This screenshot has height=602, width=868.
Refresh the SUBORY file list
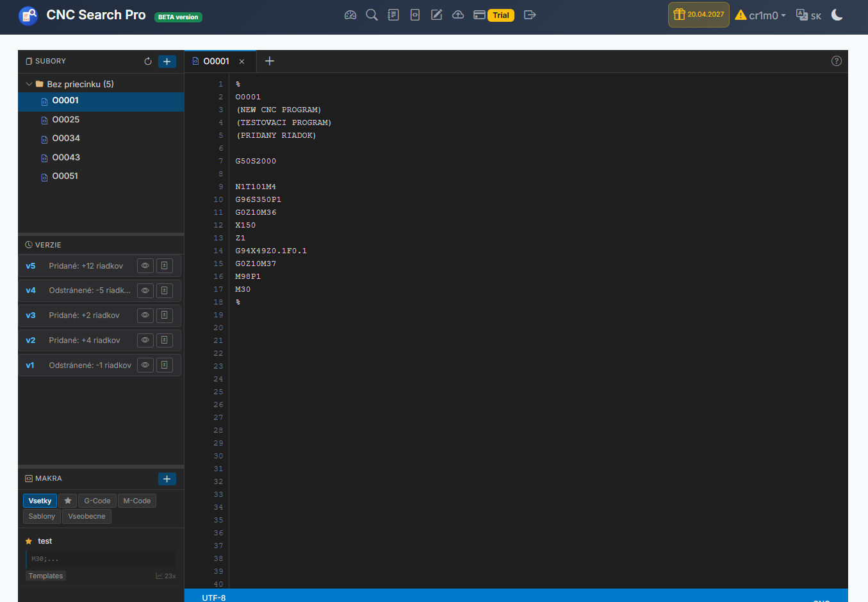click(x=148, y=62)
